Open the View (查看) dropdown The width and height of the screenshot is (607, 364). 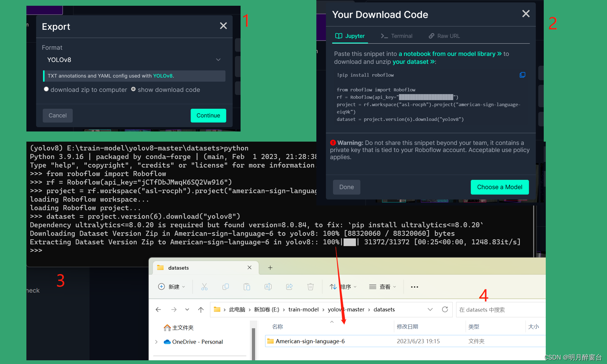tap(383, 287)
